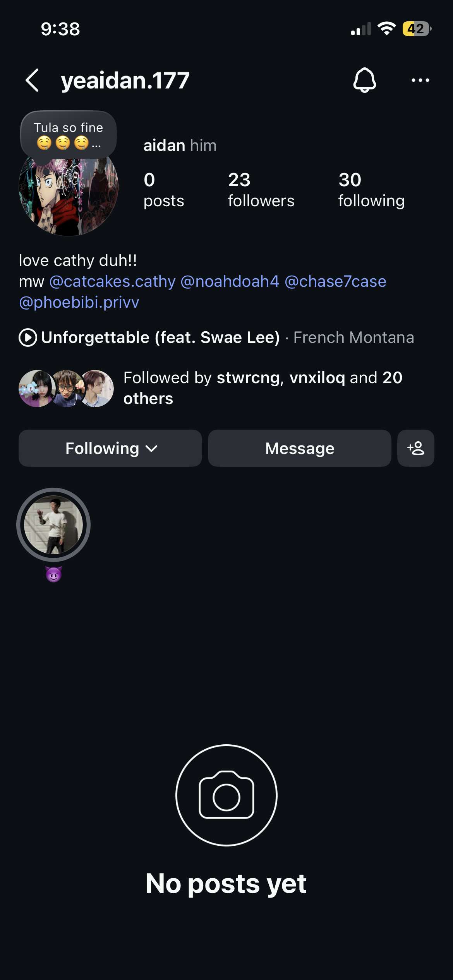Open the devil emoji story highlight
This screenshot has width=453, height=980.
coord(53,524)
